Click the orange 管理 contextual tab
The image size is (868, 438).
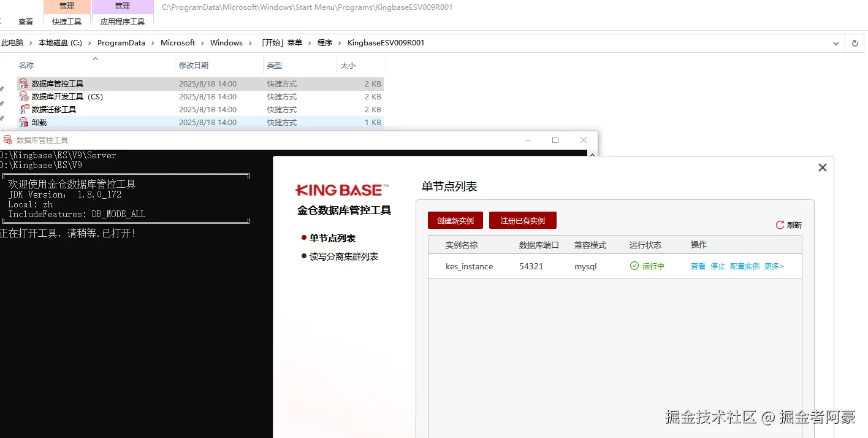pyautogui.click(x=67, y=6)
